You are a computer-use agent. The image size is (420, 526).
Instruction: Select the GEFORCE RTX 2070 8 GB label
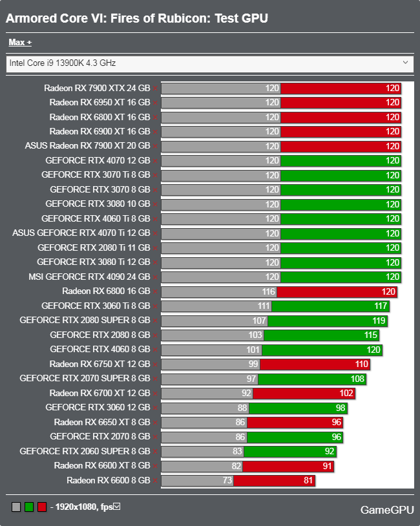100,436
